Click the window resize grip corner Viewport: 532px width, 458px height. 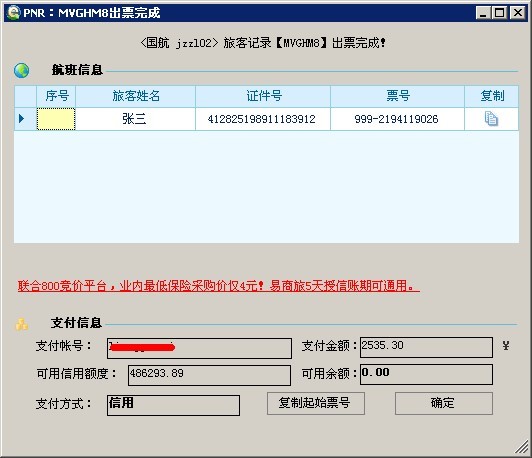522,447
